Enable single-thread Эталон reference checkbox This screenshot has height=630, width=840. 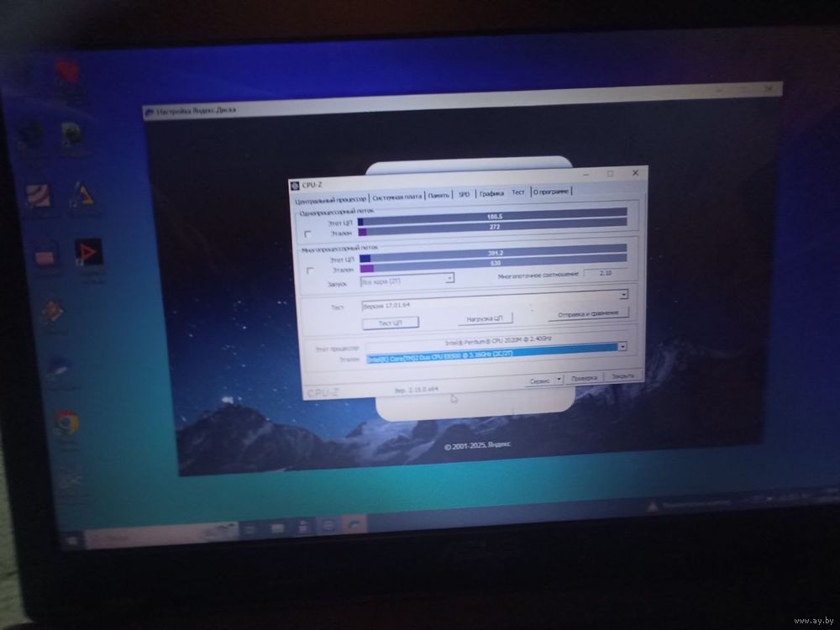click(x=307, y=234)
